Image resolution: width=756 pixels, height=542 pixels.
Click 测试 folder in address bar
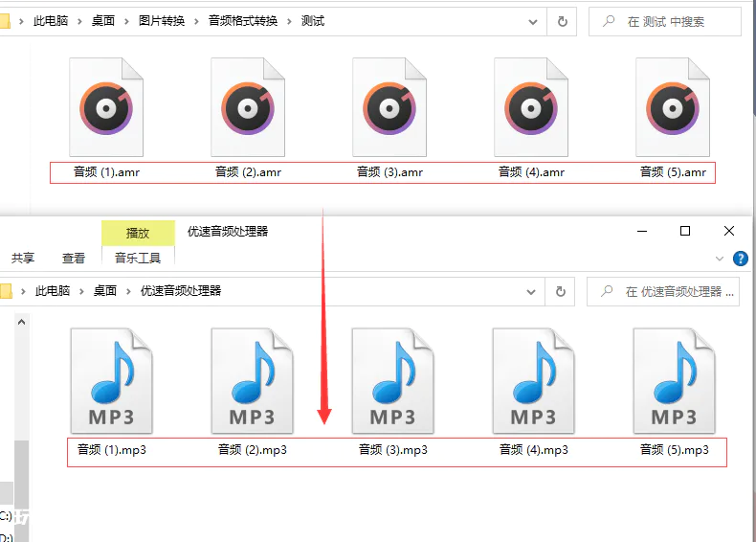tap(312, 21)
